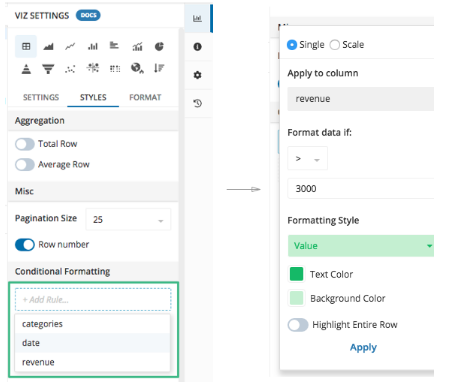Click the Aggregation section header

93,121
